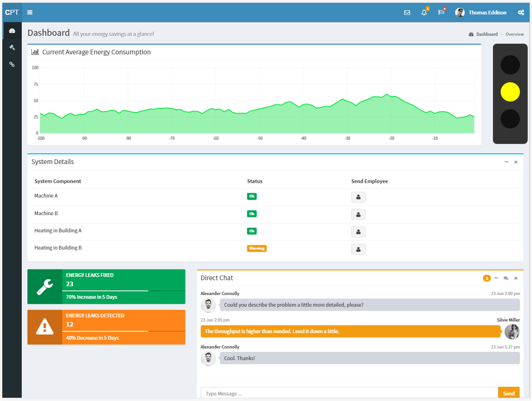Select the dashboard gauge sidebar icon
Image resolution: width=532 pixels, height=401 pixels.
tap(12, 31)
